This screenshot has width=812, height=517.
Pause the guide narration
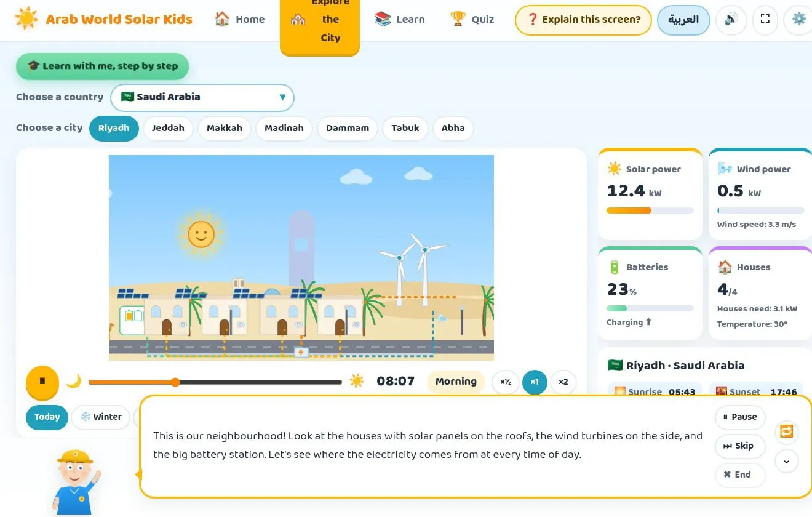click(740, 417)
